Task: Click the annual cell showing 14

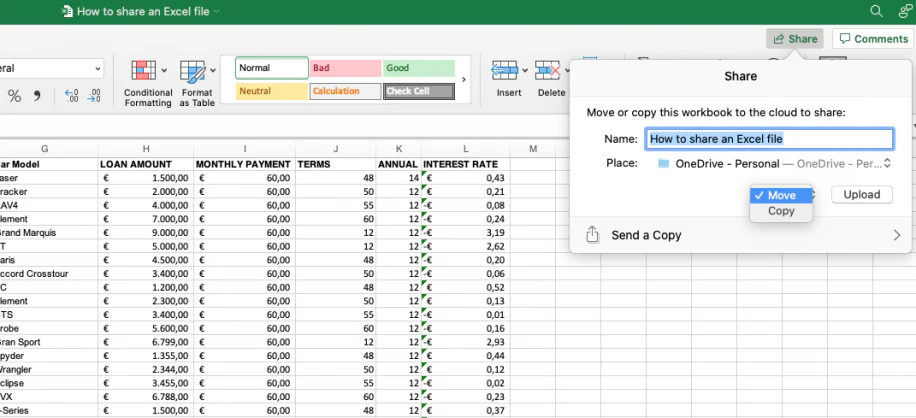Action: tap(398, 178)
